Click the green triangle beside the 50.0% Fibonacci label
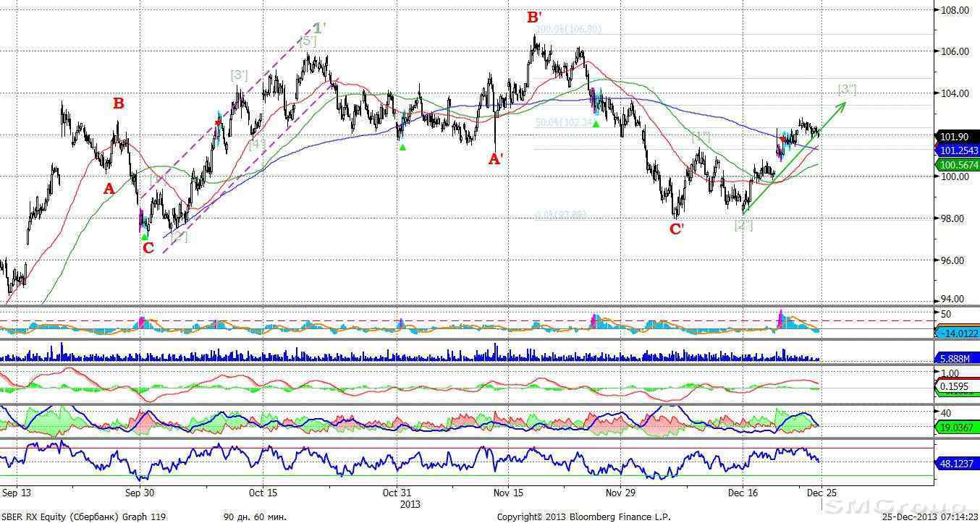980x523 pixels. (x=596, y=124)
